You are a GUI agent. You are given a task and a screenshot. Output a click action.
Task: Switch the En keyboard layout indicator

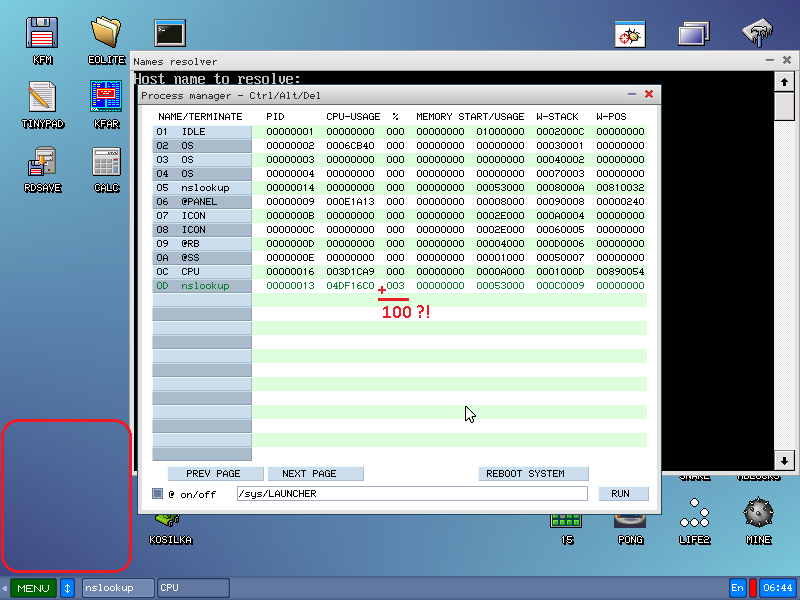[738, 588]
